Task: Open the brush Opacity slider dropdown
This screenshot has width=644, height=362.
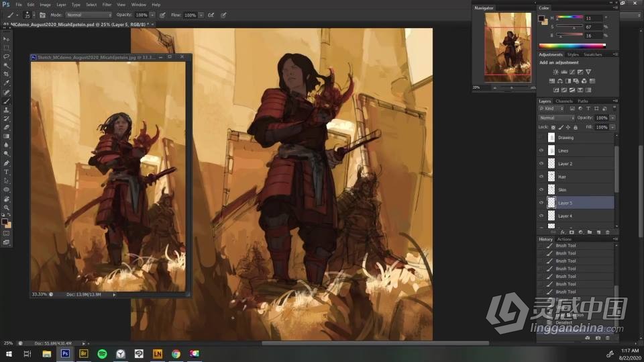Action: coord(152,15)
